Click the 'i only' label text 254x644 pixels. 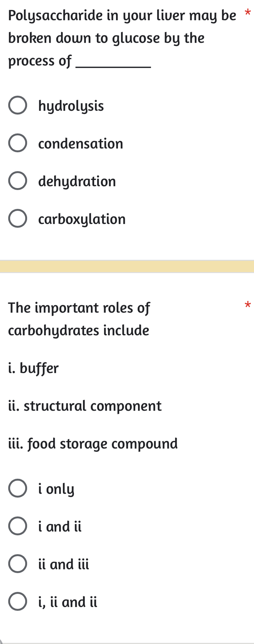(56, 489)
